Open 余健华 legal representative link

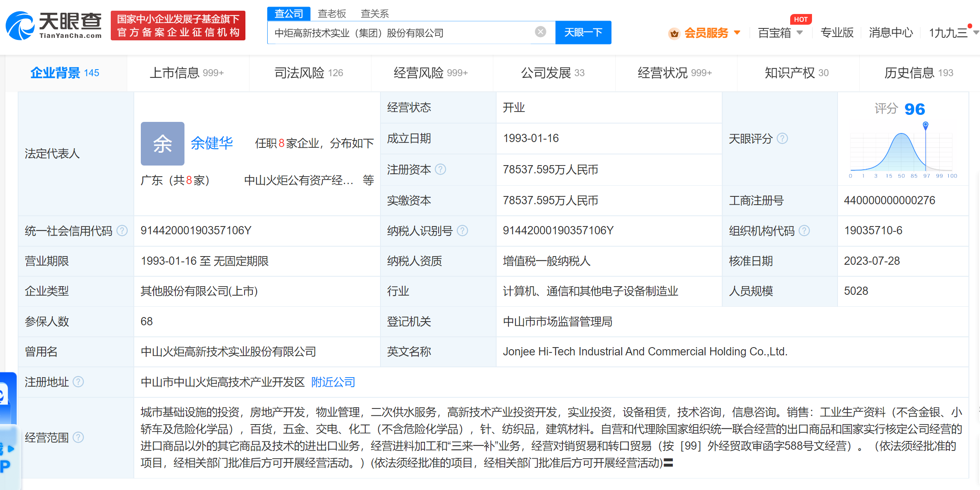click(x=212, y=143)
